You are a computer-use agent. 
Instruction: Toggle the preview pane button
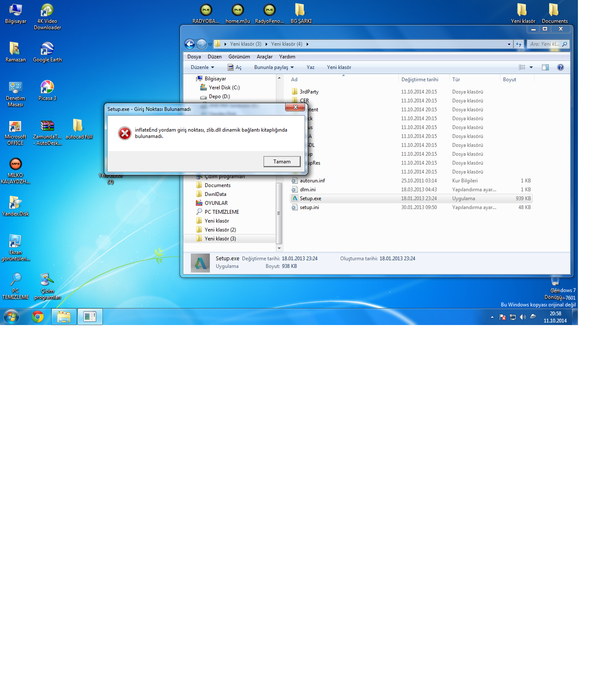coord(545,67)
